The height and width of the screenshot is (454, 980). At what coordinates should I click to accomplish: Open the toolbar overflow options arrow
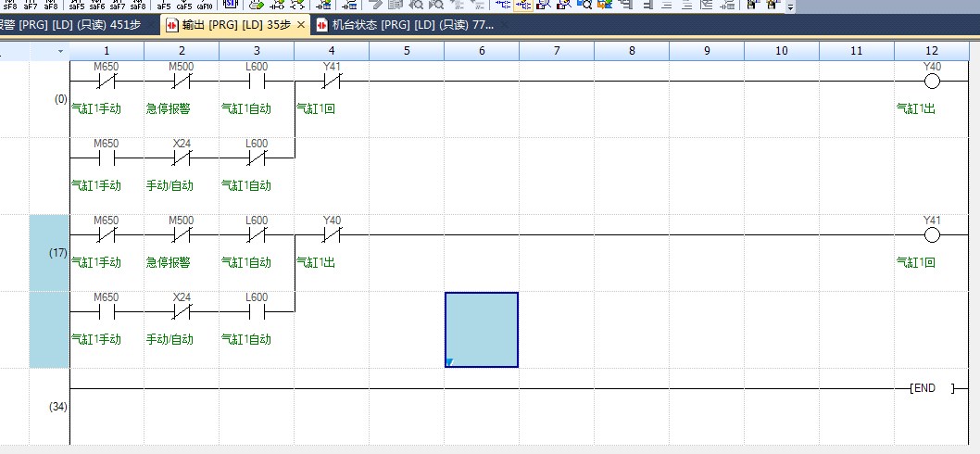coord(790,6)
